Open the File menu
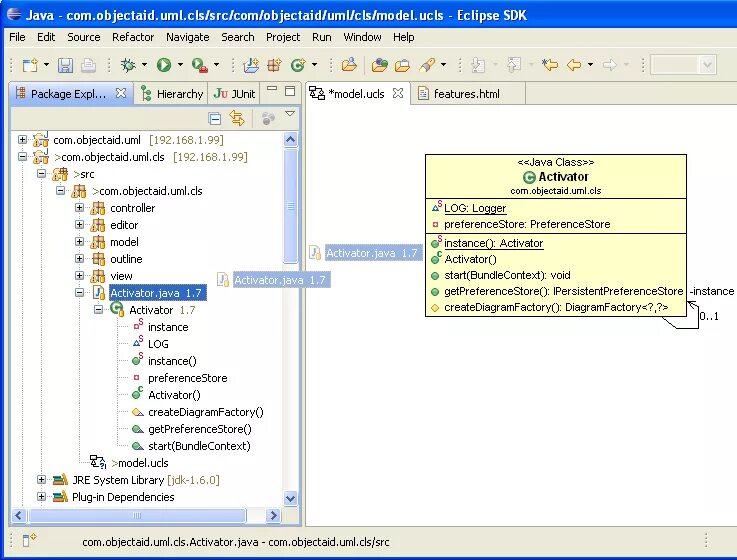The height and width of the screenshot is (560, 737). pos(17,37)
